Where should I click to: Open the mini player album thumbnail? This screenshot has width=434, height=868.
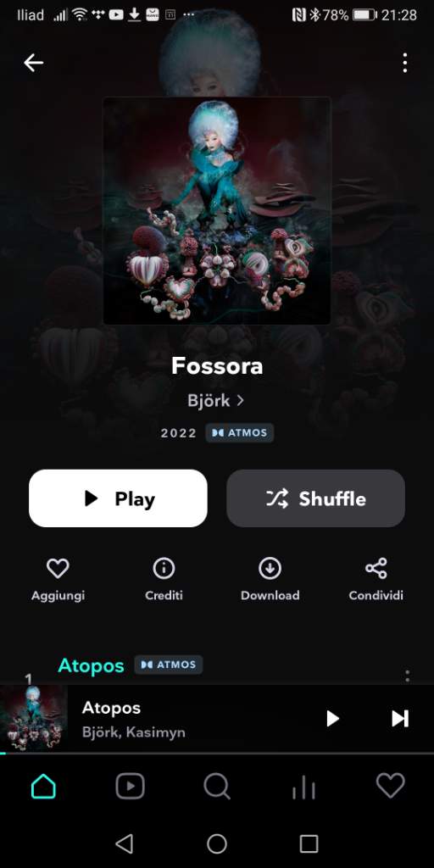(x=33, y=718)
